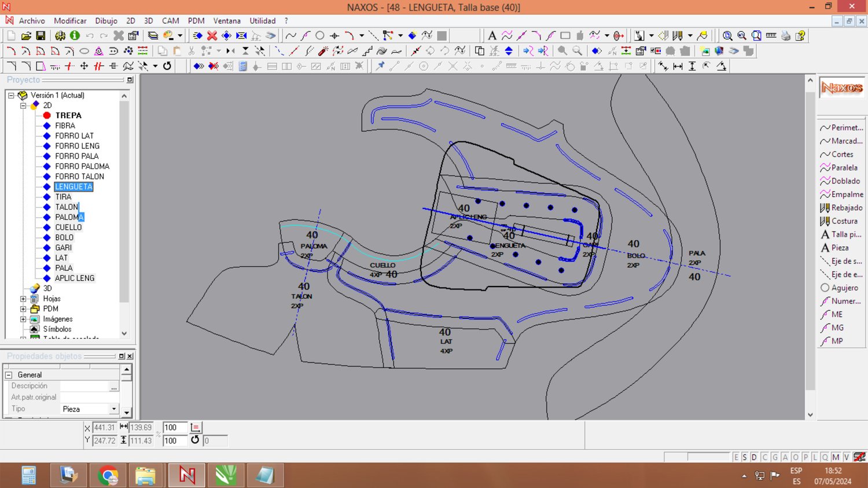Screen dimensions: 868x488
Task: Toggle the E status indicator
Action: point(736,457)
